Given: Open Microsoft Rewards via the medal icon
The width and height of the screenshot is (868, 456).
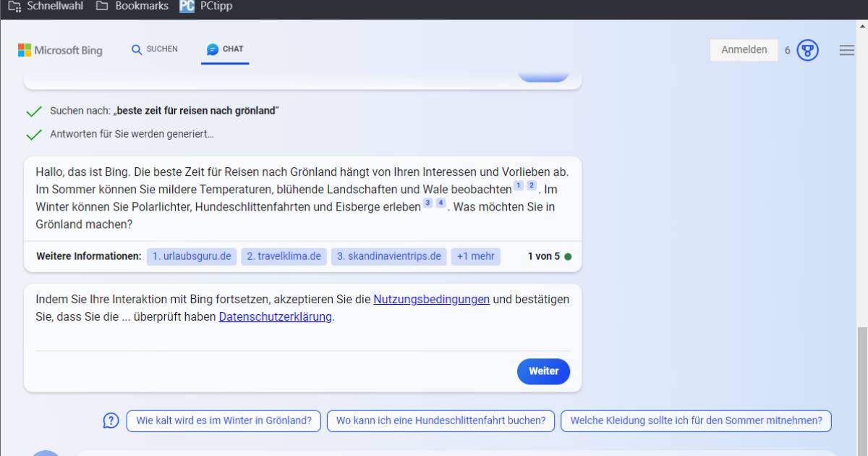Looking at the screenshot, I should (808, 50).
